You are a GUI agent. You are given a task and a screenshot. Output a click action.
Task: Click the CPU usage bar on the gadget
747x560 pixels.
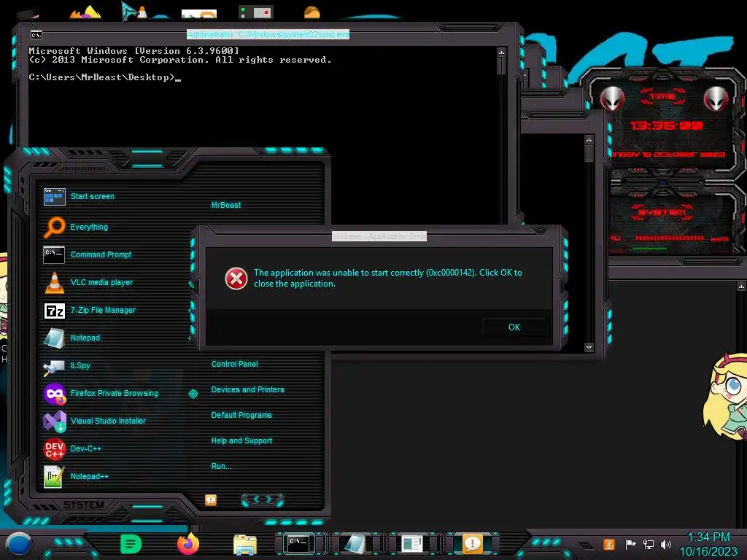[669, 238]
